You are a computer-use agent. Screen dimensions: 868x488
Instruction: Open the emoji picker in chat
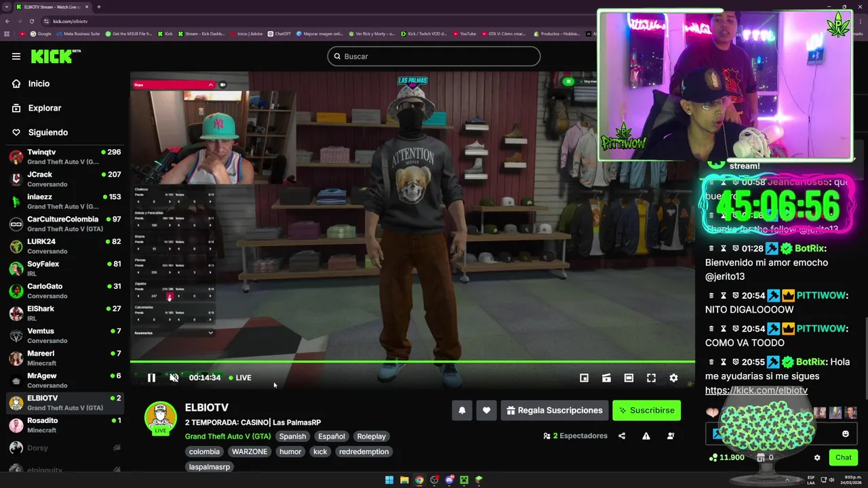[x=845, y=434]
